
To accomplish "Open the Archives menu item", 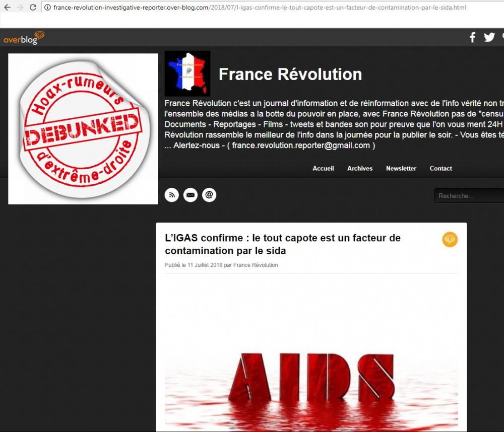I will (x=360, y=168).
